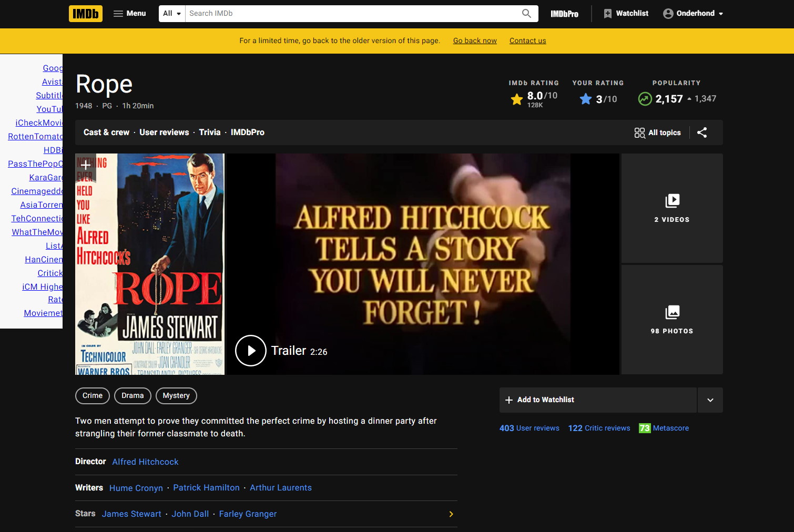Open Farley Granger's page
Screen dimensions: 794x532
tap(248, 514)
